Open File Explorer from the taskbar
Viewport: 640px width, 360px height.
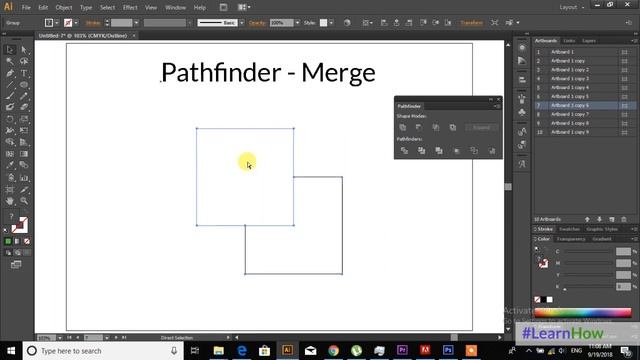point(218,351)
